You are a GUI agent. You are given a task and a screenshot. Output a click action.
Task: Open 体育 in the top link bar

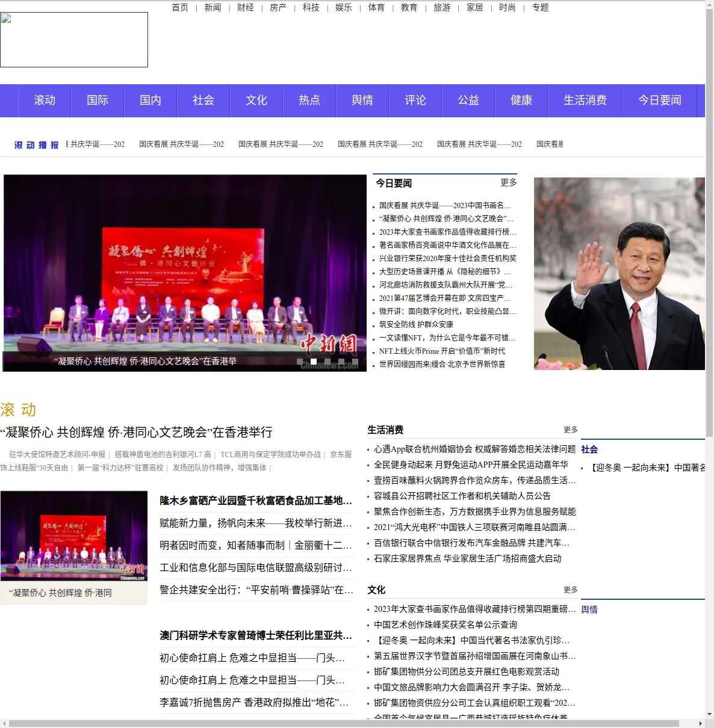(x=376, y=8)
